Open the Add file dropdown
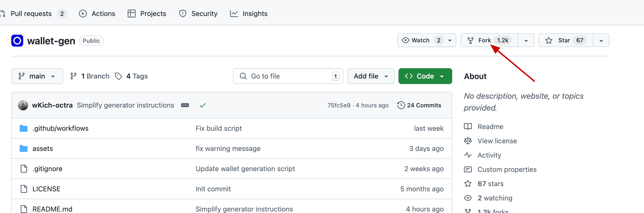 pyautogui.click(x=371, y=76)
